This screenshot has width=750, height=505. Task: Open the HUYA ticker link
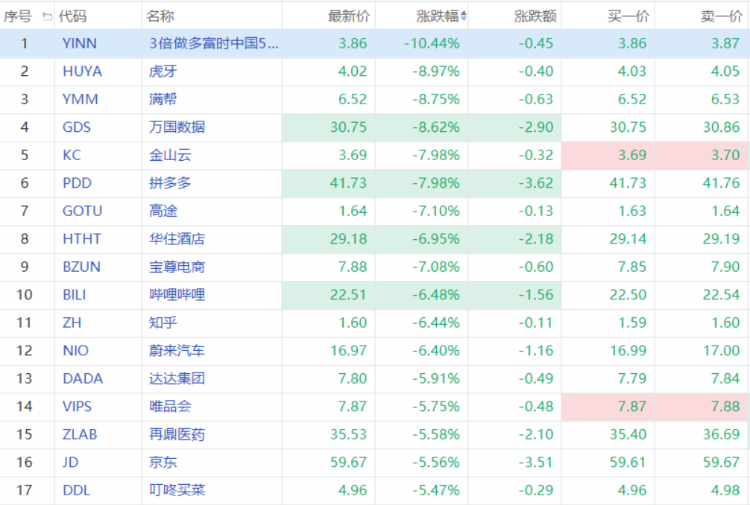pyautogui.click(x=81, y=71)
